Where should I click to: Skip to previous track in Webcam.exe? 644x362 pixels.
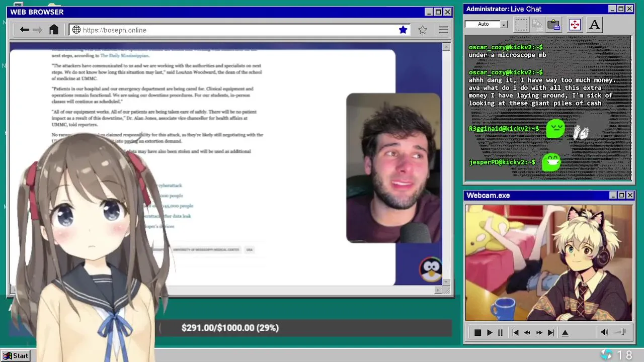point(515,333)
